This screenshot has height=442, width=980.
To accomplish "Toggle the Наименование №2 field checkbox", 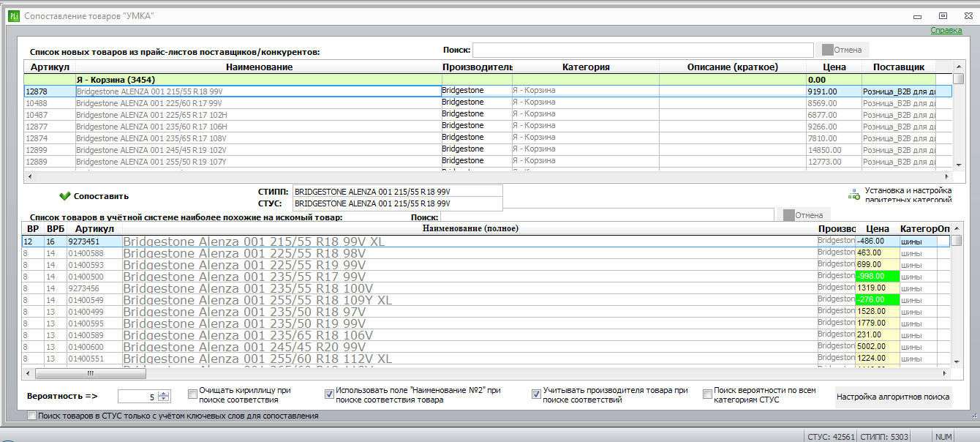I will click(329, 394).
